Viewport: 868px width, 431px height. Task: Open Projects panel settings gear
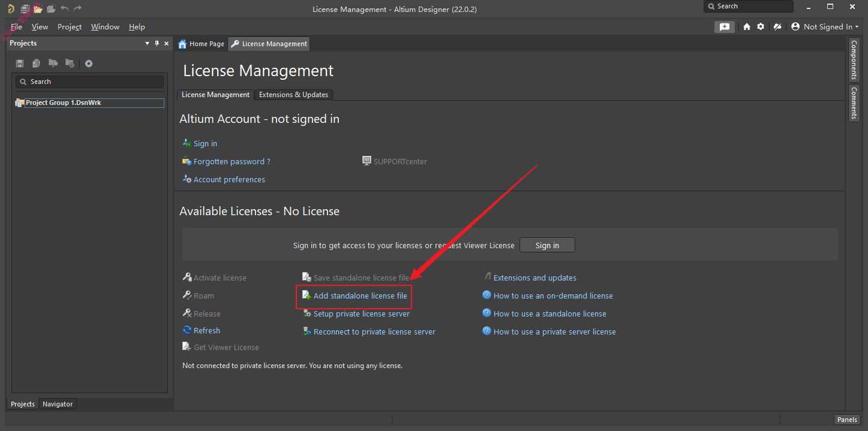pos(89,64)
